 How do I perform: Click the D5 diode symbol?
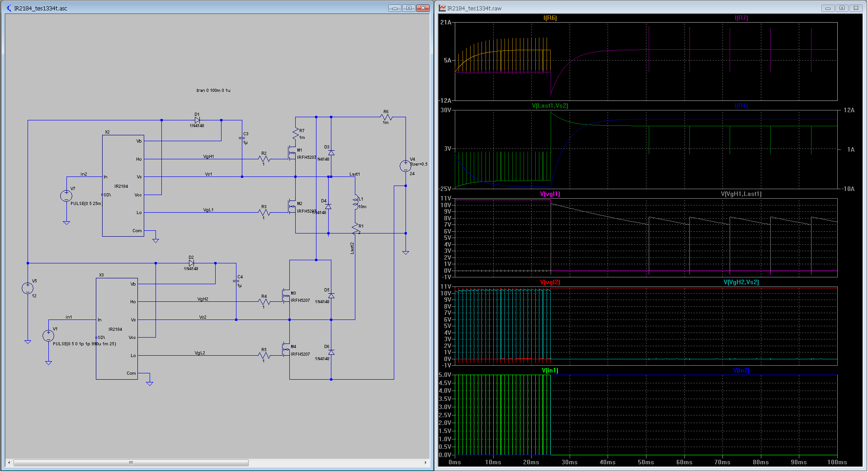pyautogui.click(x=331, y=296)
